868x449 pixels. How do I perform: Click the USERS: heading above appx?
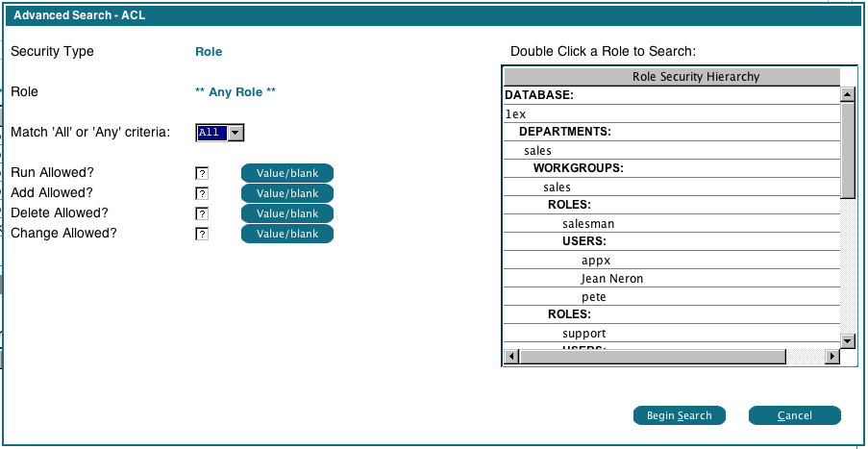click(672, 241)
